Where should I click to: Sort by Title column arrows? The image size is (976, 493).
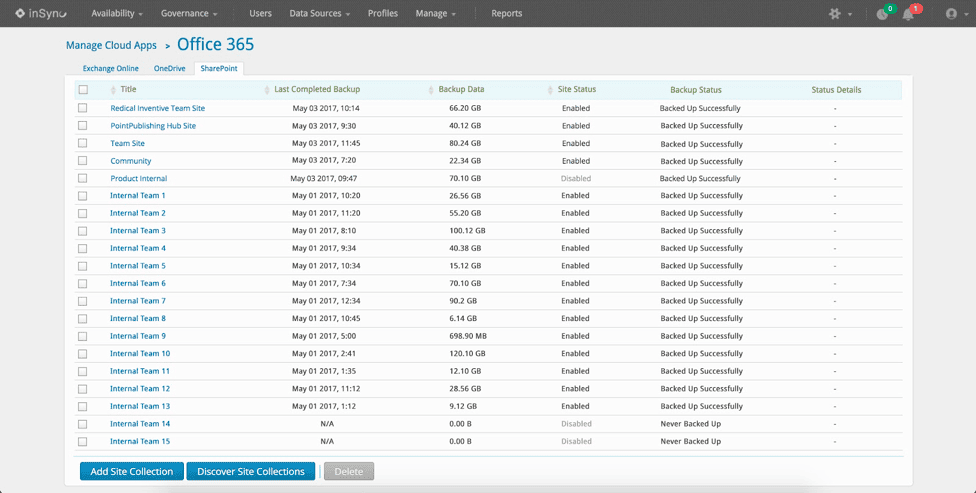112,90
